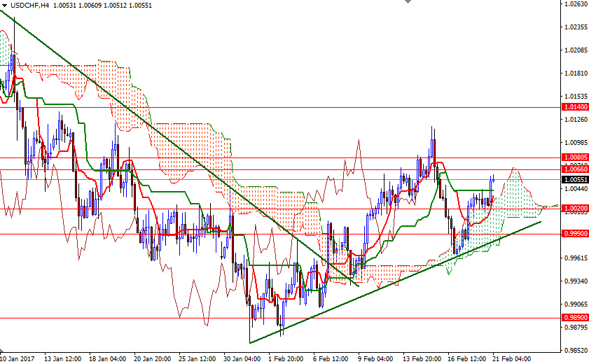Click the 1.02630 price axis value

tap(576, 4)
